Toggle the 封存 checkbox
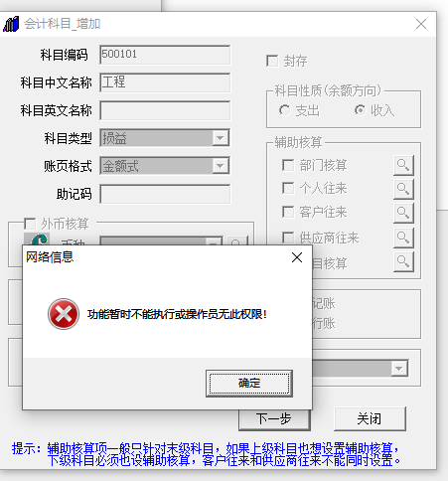 click(272, 61)
